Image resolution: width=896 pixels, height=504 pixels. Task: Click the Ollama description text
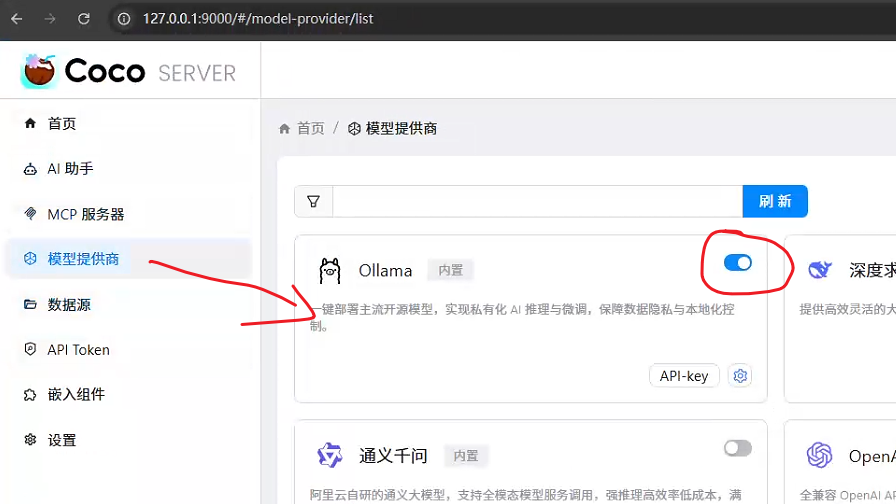pyautogui.click(x=522, y=318)
